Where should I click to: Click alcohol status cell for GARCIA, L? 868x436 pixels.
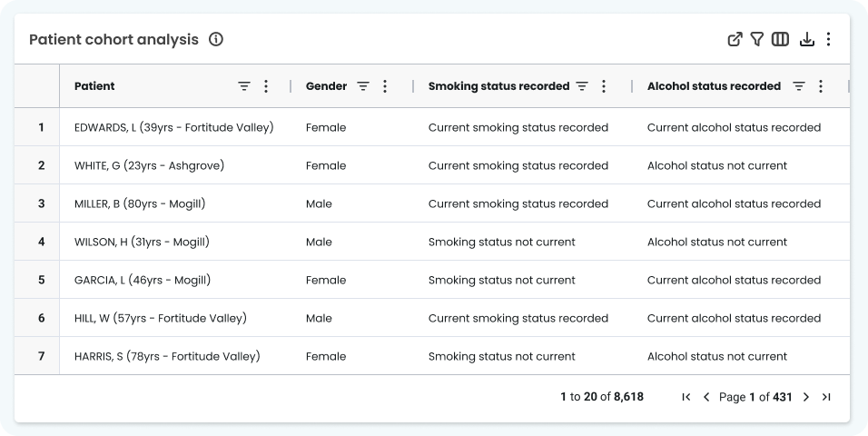[x=734, y=280]
